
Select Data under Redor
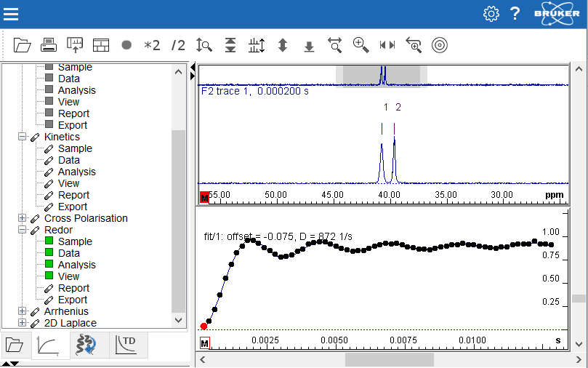coord(68,253)
